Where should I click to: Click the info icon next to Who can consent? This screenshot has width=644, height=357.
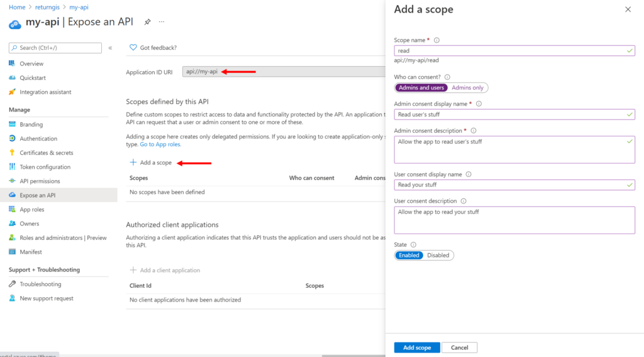pyautogui.click(x=447, y=77)
